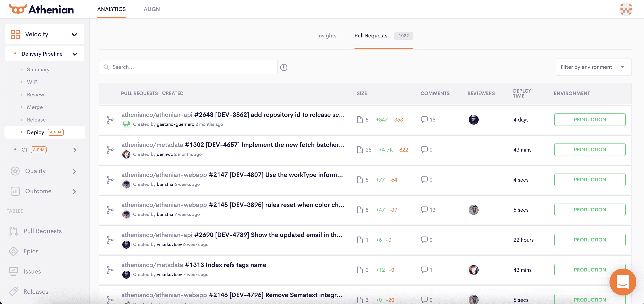Click dennwc author avatar
The height and width of the screenshot is (304, 644).
tap(126, 154)
